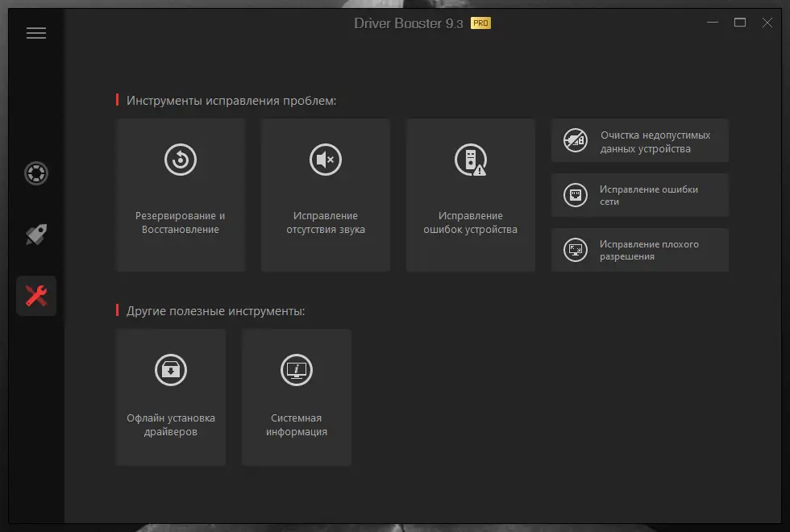Image resolution: width=790 pixels, height=532 pixels.
Task: Click the offline driver install box icon
Action: [171, 370]
